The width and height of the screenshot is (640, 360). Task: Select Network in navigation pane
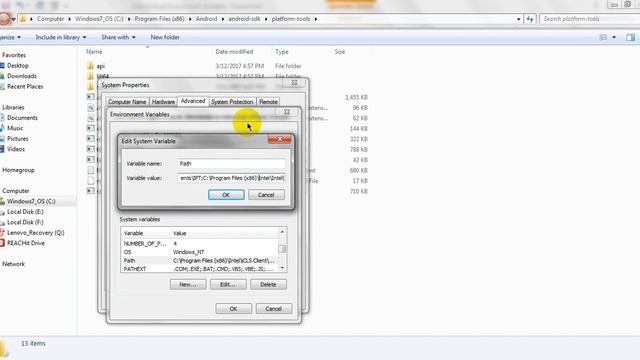[x=13, y=264]
